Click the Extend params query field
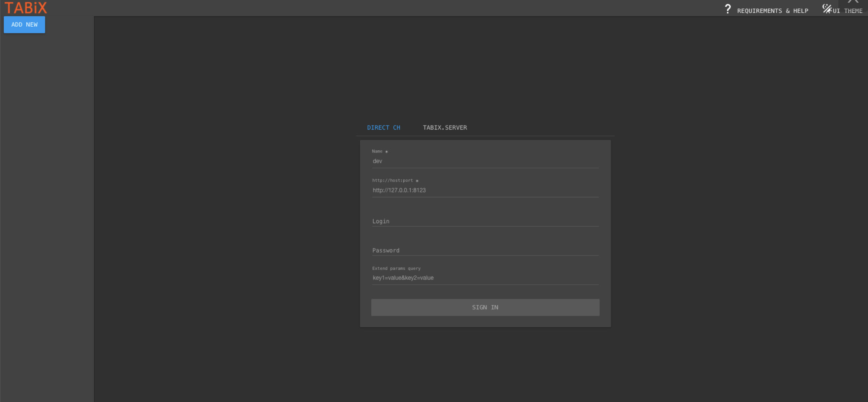This screenshot has height=402, width=868. 485,278
